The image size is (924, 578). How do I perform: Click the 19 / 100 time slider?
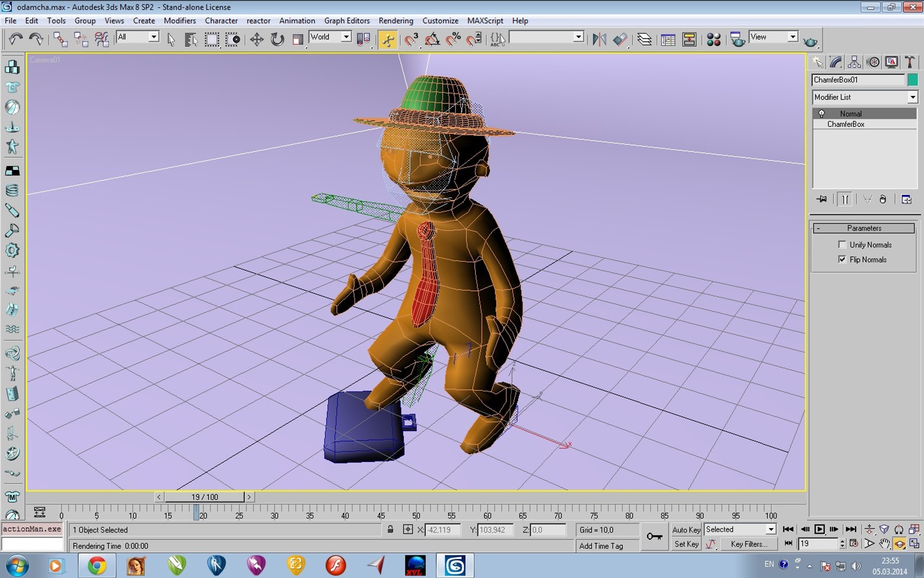point(204,497)
